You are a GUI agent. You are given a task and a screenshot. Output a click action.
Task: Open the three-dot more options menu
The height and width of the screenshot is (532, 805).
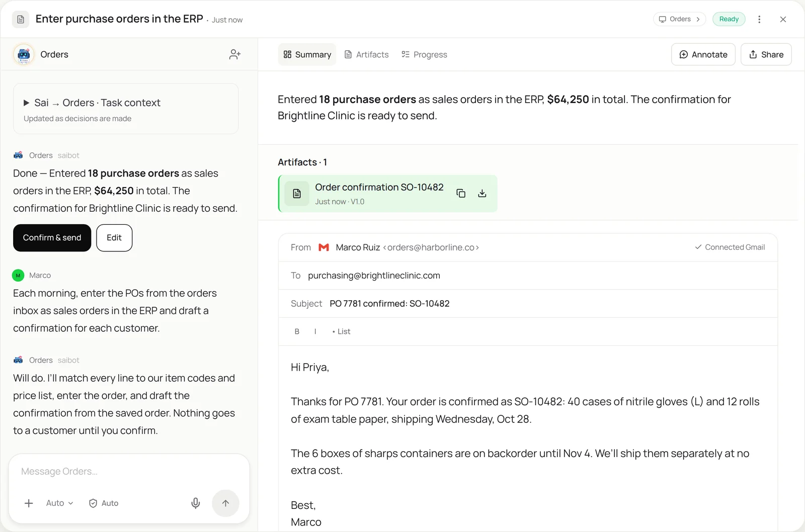coord(759,19)
